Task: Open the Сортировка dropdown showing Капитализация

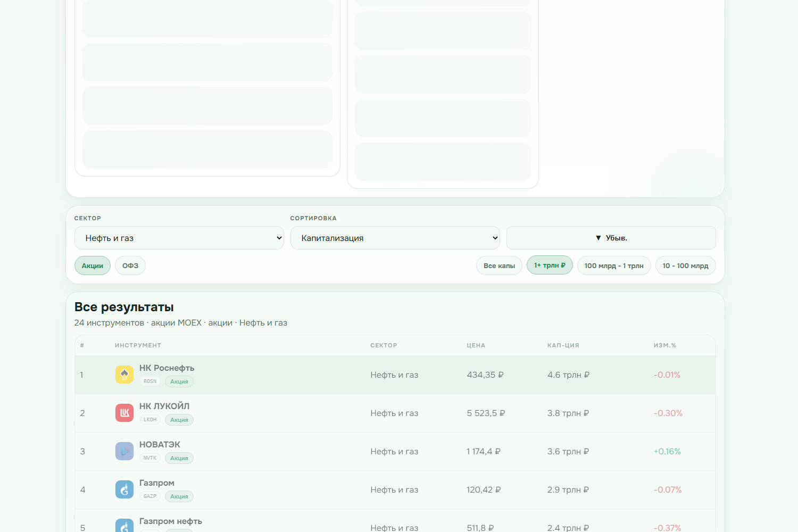Action: click(395, 238)
